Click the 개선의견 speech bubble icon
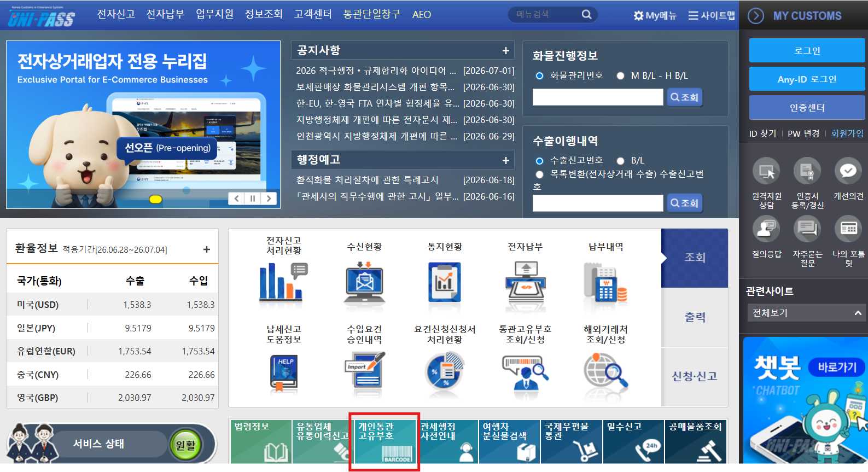The image size is (868, 472). click(848, 171)
